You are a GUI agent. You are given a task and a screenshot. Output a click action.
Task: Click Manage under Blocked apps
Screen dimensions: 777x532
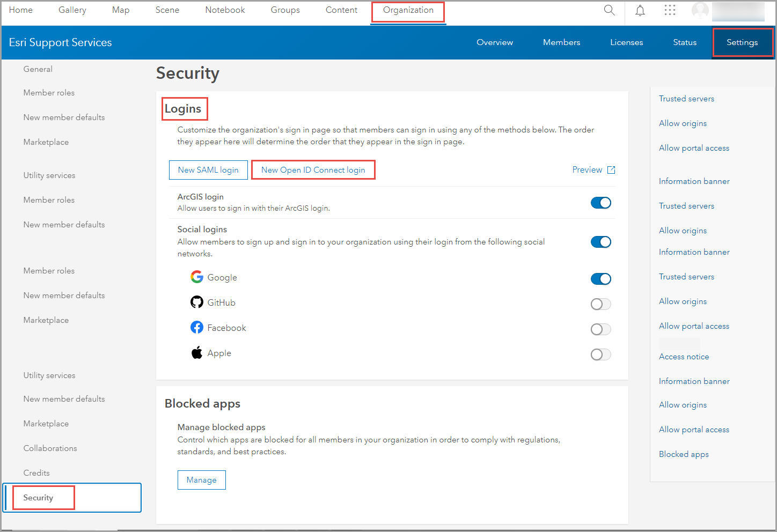coord(202,480)
